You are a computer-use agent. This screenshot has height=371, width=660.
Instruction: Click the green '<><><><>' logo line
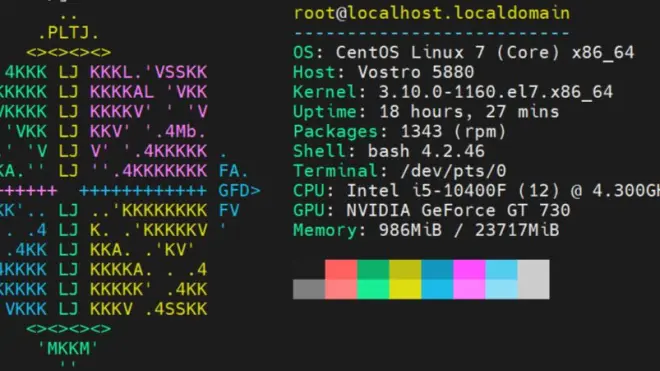click(69, 329)
